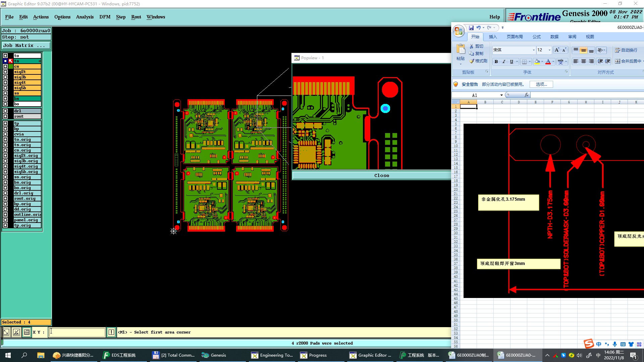Click into the X Y coordinate field
This screenshot has height=362, width=644.
[x=77, y=332]
